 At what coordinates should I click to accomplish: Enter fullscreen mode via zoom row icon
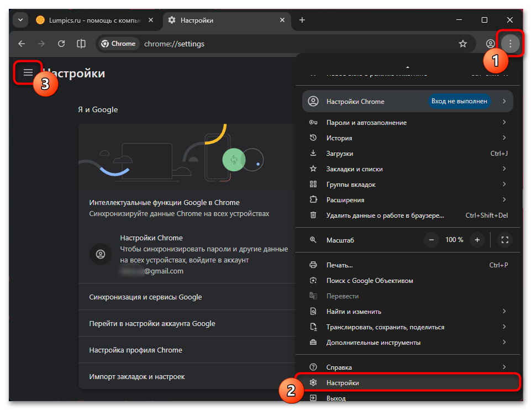click(x=505, y=240)
